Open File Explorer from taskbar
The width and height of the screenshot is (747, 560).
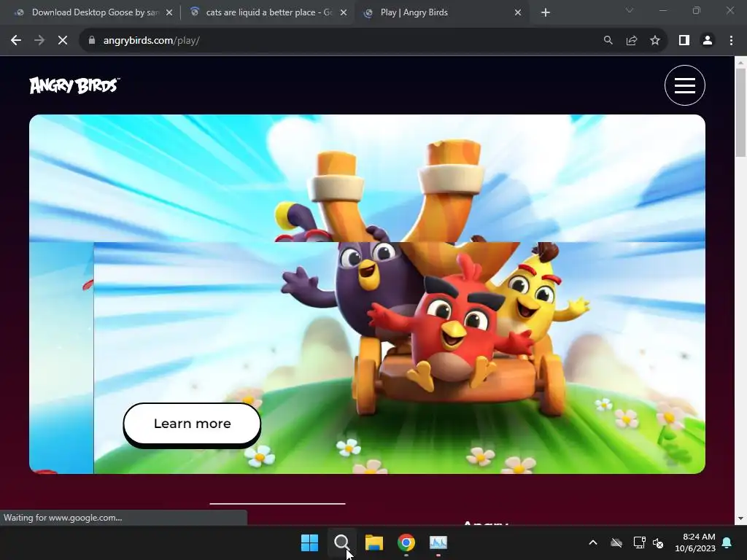[374, 542]
